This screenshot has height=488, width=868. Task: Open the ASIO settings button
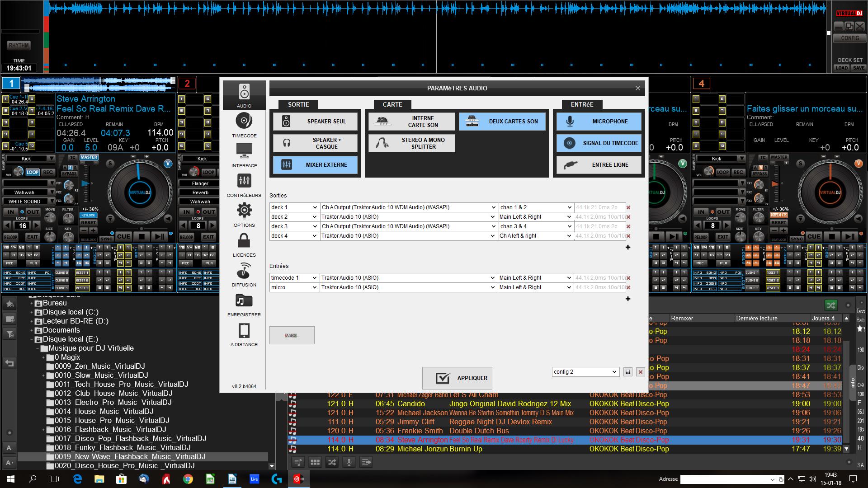[x=292, y=335]
